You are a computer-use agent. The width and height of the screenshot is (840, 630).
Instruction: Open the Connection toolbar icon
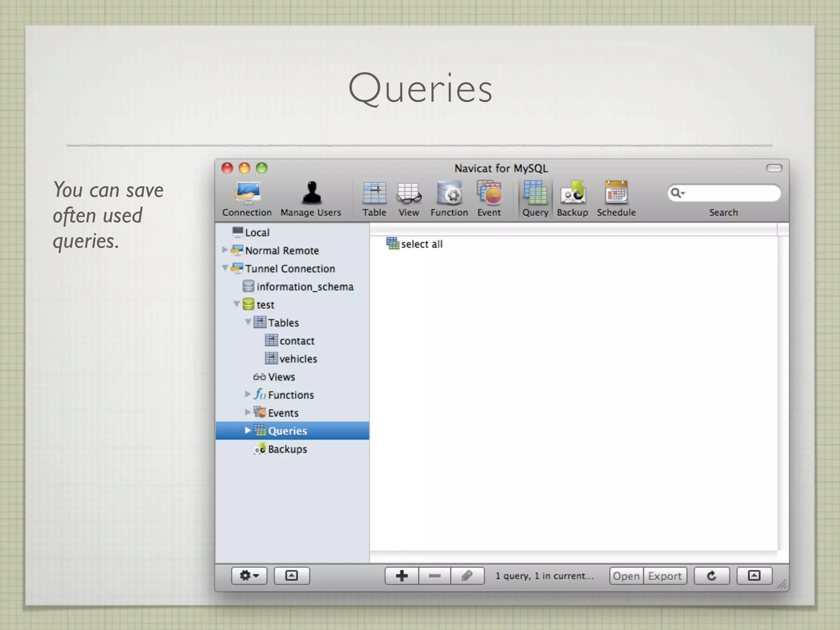point(247,199)
